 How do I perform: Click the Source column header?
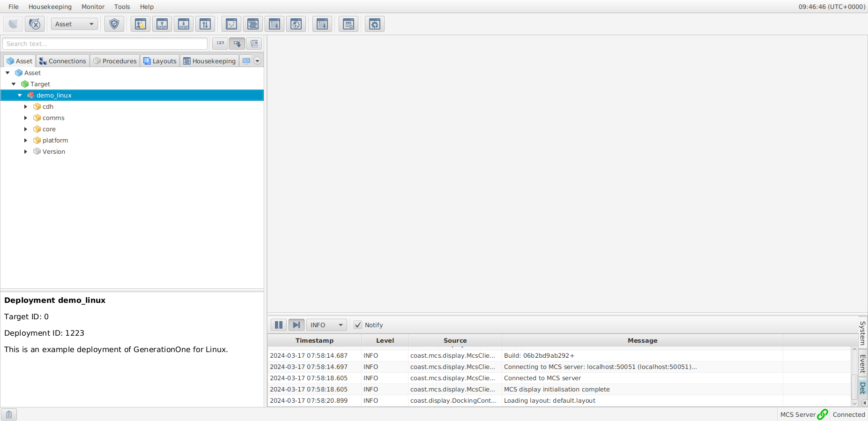(455, 340)
